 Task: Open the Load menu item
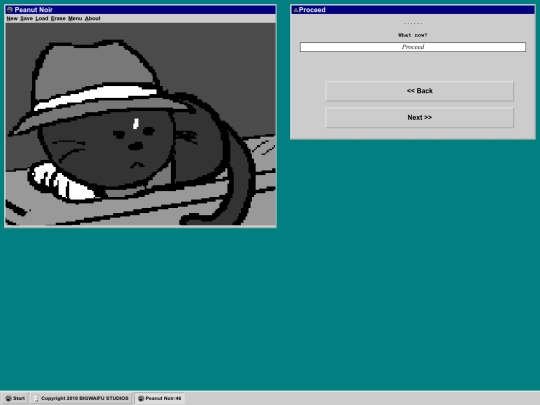point(42,19)
